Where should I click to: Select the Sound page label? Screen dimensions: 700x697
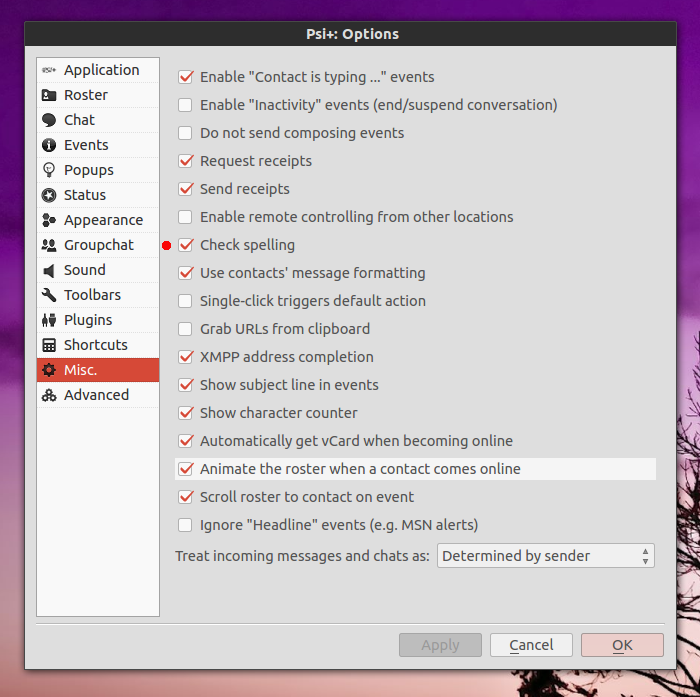85,270
